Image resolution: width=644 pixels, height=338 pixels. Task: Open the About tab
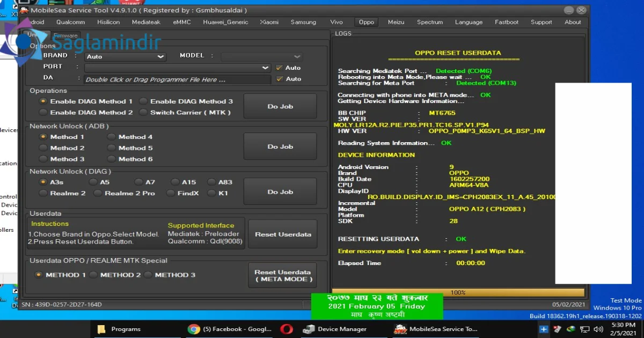(573, 22)
